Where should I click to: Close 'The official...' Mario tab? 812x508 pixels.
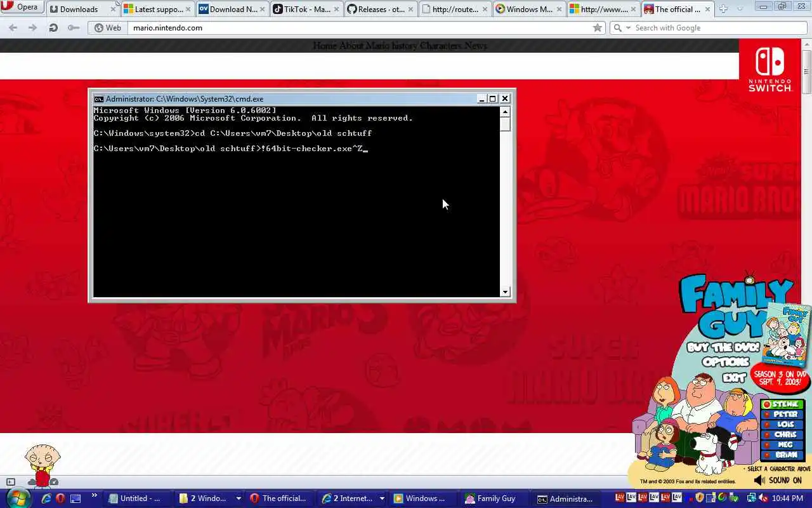tap(707, 10)
